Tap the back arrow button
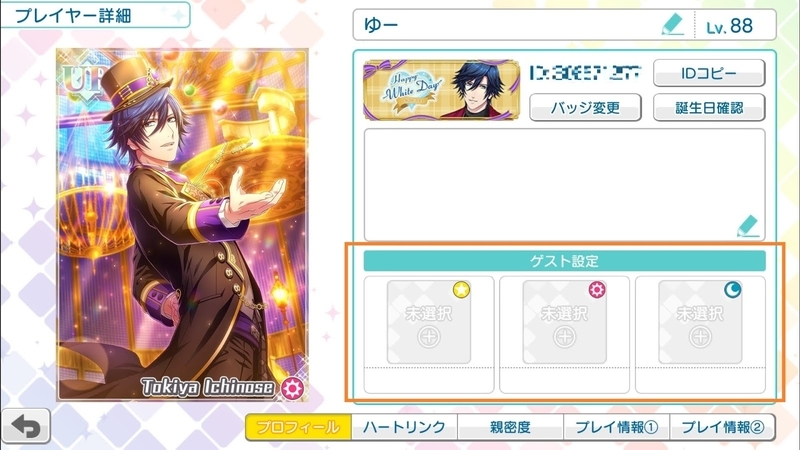Image resolution: width=800 pixels, height=450 pixels. pyautogui.click(x=26, y=426)
